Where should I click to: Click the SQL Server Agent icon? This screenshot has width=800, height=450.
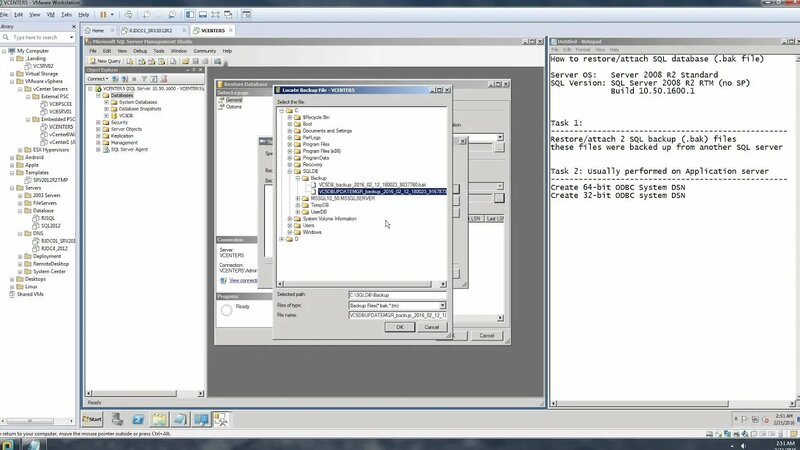[x=106, y=149]
